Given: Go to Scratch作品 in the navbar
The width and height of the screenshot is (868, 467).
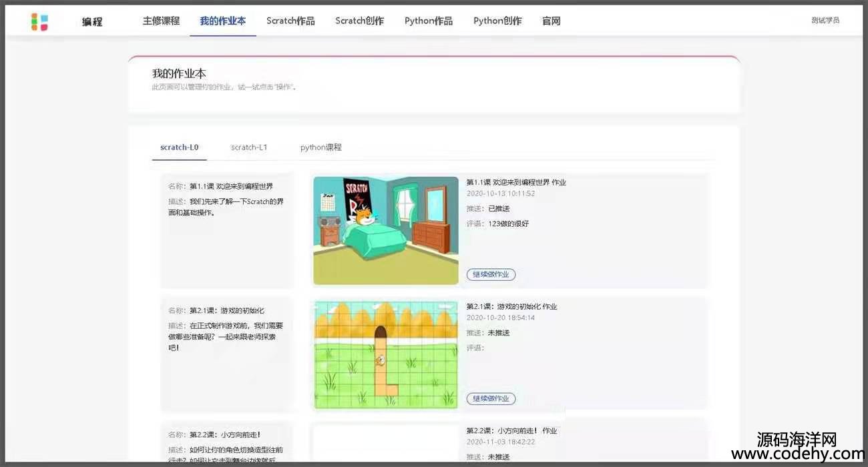Looking at the screenshot, I should (x=290, y=21).
